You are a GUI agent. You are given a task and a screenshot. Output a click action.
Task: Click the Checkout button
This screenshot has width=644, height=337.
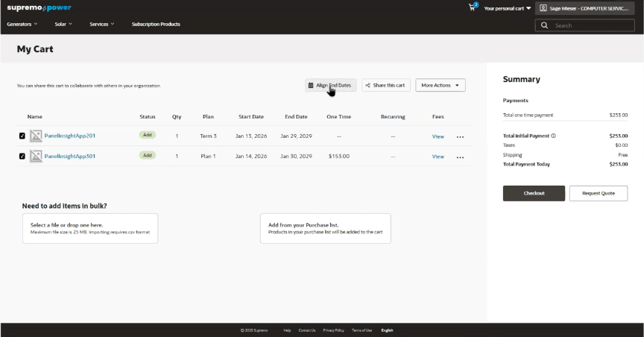coord(534,193)
